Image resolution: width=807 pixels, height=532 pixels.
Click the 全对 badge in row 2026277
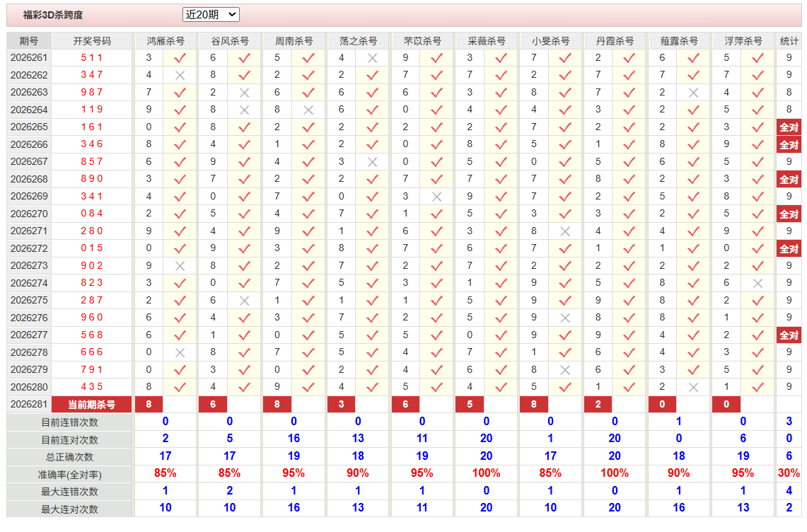[x=789, y=335]
